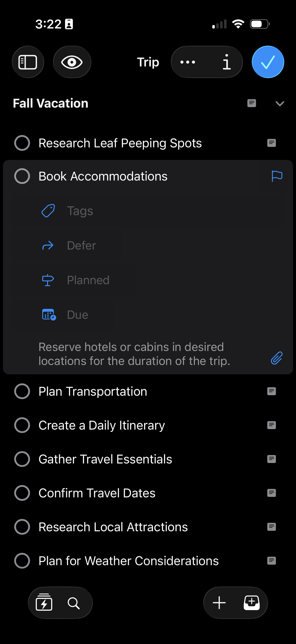Viewport: 296px width, 644px height.
Task: Check off Book Accommodations task circle
Action: (x=22, y=176)
